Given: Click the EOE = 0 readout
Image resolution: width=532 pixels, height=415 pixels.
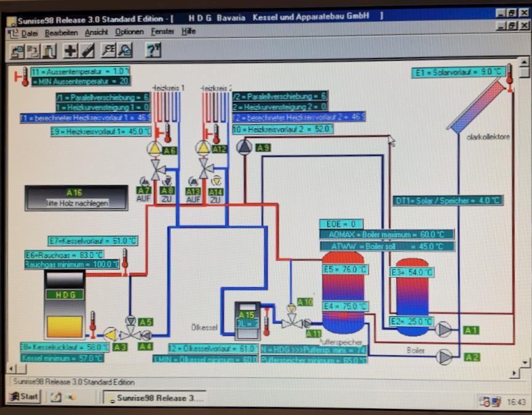Looking at the screenshot, I should pyautogui.click(x=341, y=224).
